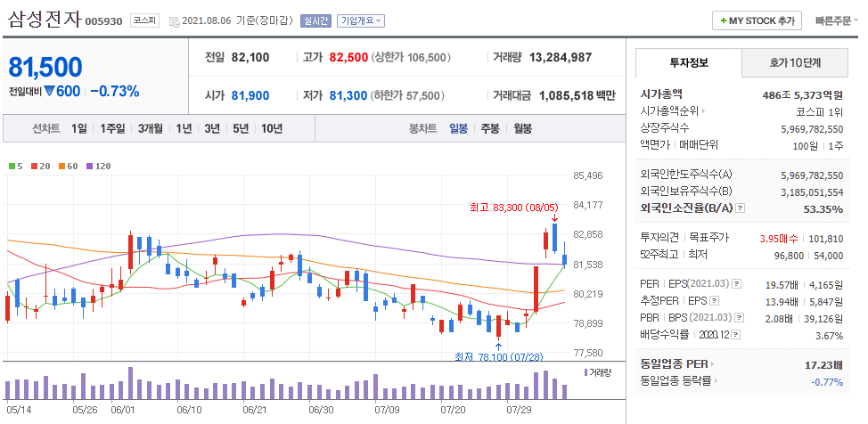Select the 5년 line chart period
The image size is (868, 424).
pyautogui.click(x=241, y=128)
